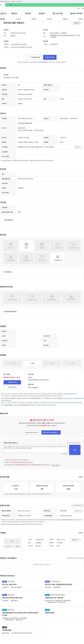Focus the recruiter question text area
The width and height of the screenshot is (84, 644).
pyautogui.click(x=36, y=449)
